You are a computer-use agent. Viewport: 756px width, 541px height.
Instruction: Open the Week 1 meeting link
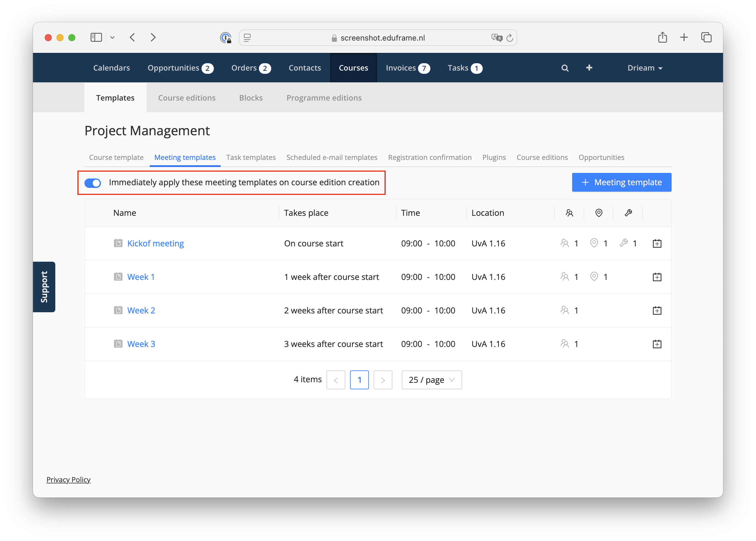(141, 277)
